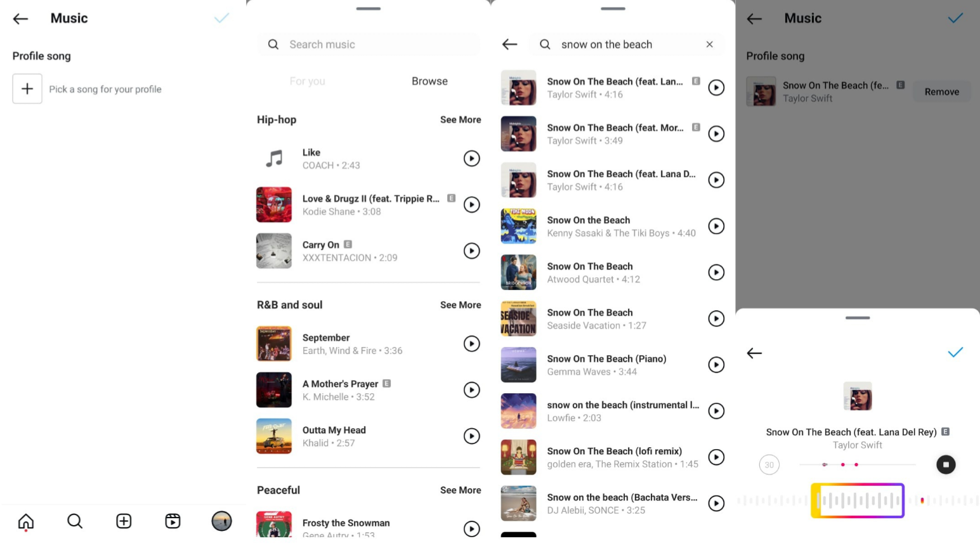Go back from the snow on the beach search
The width and height of the screenshot is (980, 548).
(510, 44)
